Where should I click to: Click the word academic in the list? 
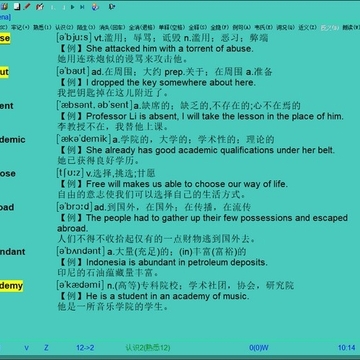point(13,139)
